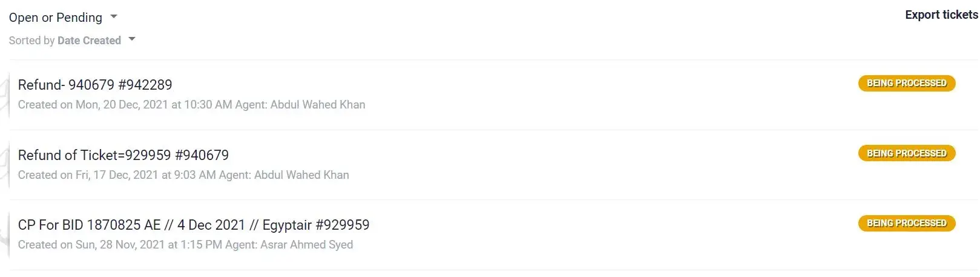The height and width of the screenshot is (277, 980).
Task: Click Abdul Wahed Khan on ticket #940679
Action: [301, 175]
